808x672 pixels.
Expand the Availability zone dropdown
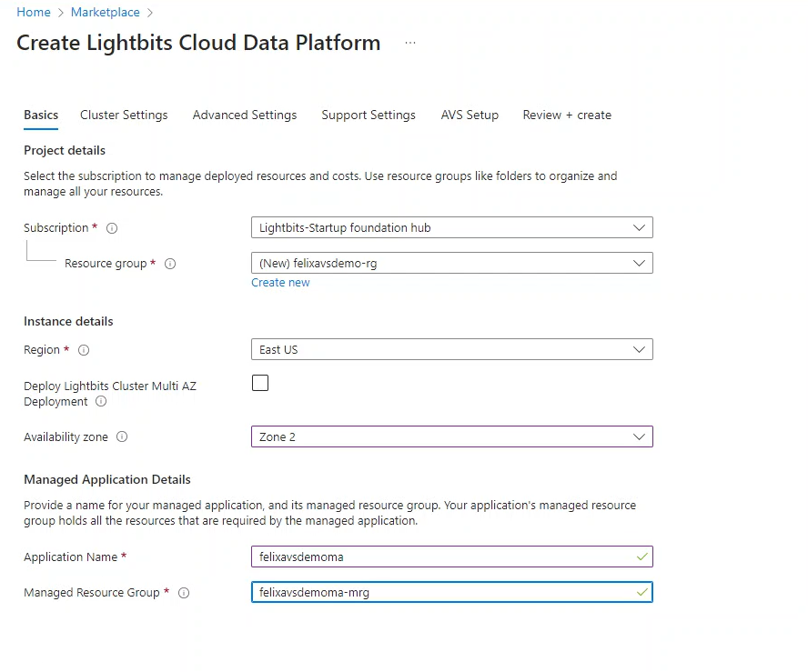[x=452, y=436]
